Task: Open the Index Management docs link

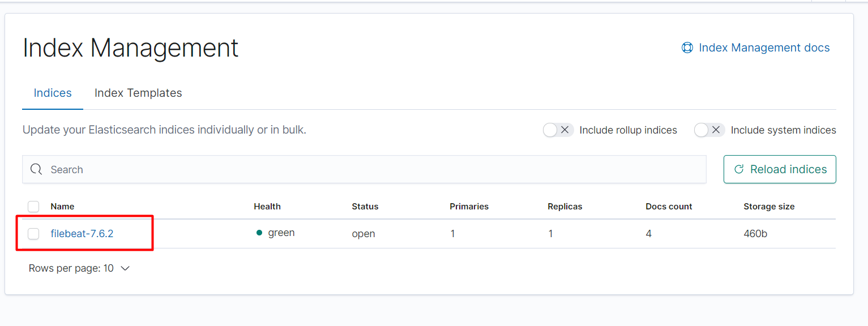Action: 764,48
